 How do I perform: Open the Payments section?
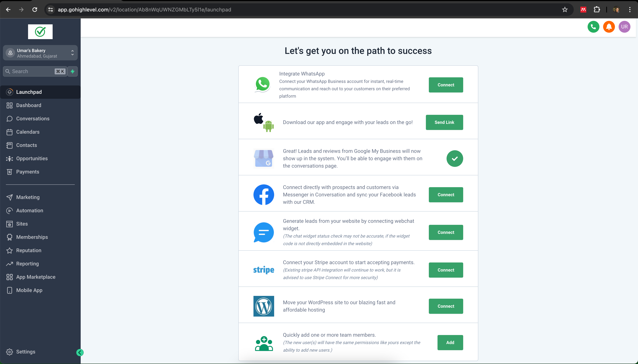(28, 171)
